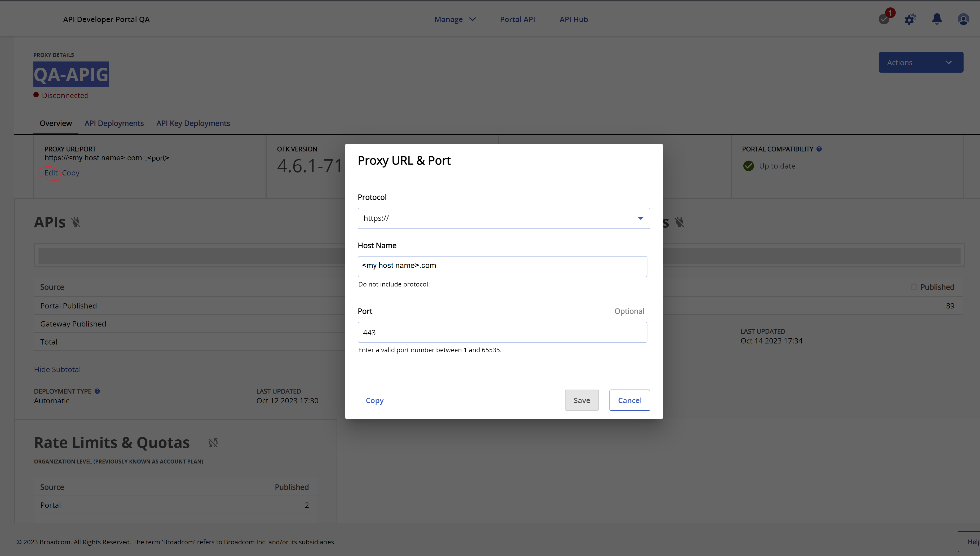The image size is (980, 556).
Task: Open the notifications bell icon
Action: pyautogui.click(x=937, y=19)
